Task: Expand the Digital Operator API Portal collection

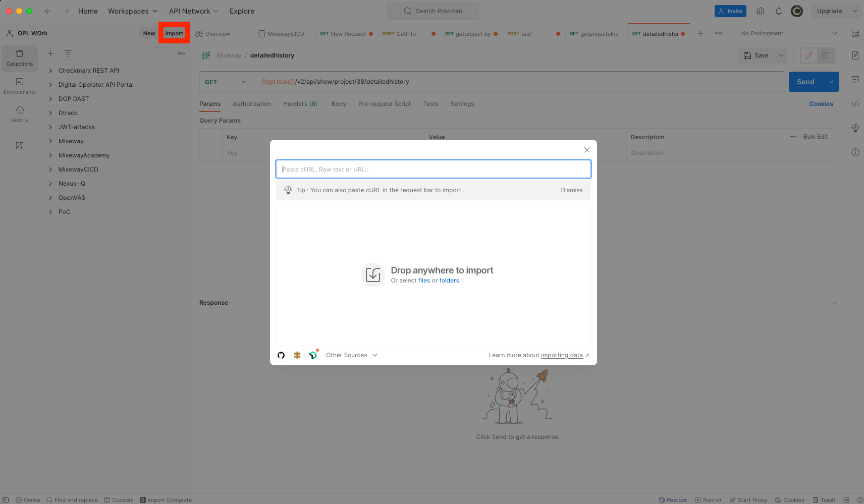Action: click(x=50, y=85)
